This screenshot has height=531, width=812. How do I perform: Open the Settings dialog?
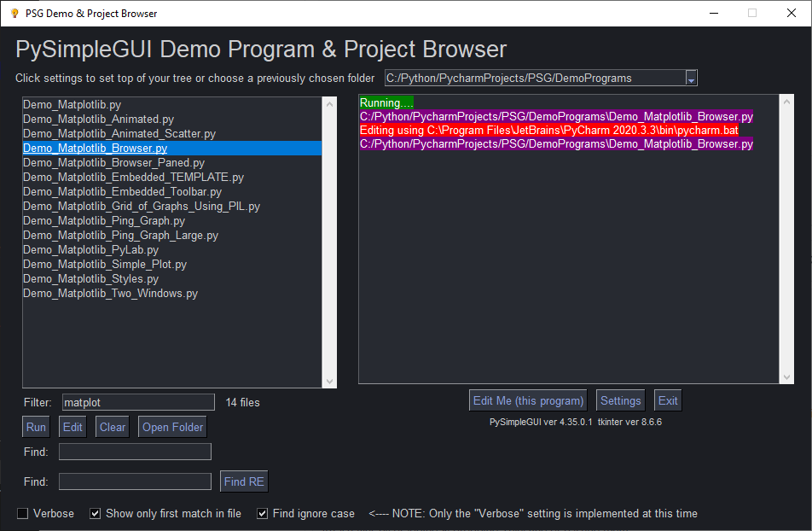tap(620, 400)
